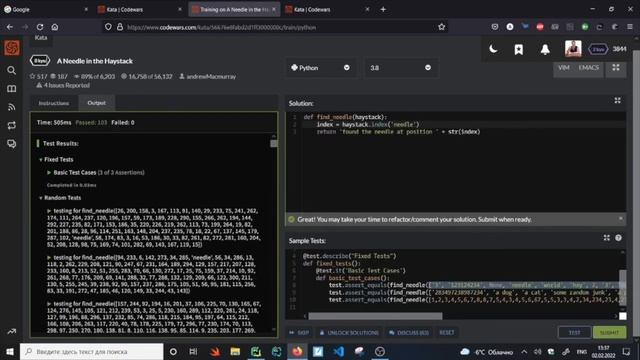
Task: Switch to the first Kata | Codewars tab
Action: 140,9
